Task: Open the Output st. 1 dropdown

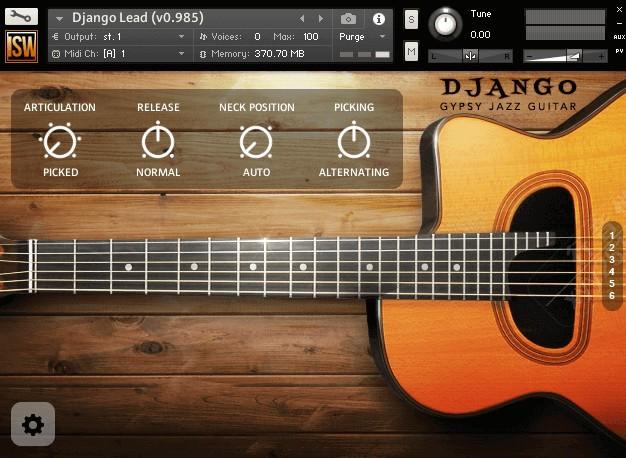Action: pyautogui.click(x=181, y=37)
